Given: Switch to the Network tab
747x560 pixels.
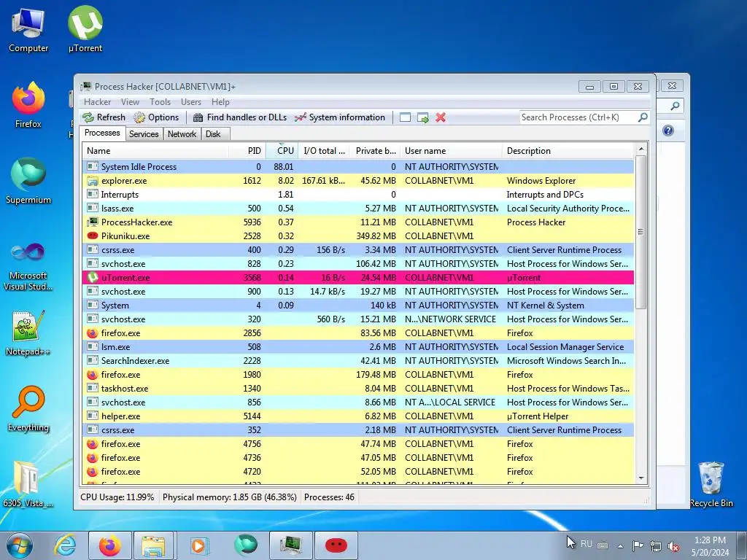Looking at the screenshot, I should [182, 134].
